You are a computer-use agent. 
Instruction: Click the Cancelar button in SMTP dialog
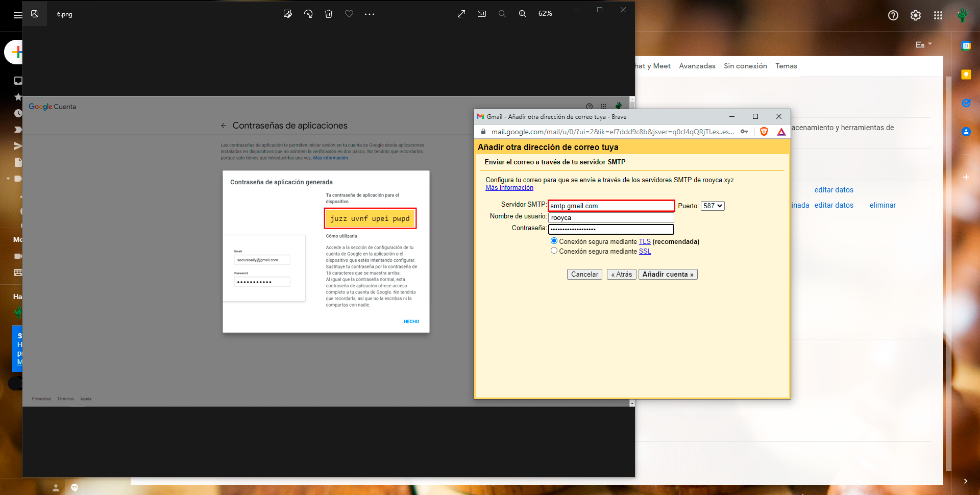pyautogui.click(x=584, y=274)
